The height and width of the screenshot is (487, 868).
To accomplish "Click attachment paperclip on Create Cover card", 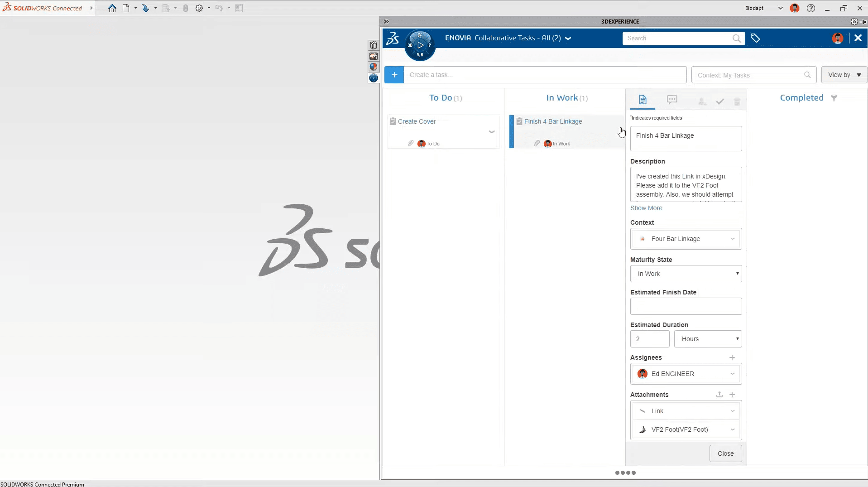I will (x=411, y=144).
